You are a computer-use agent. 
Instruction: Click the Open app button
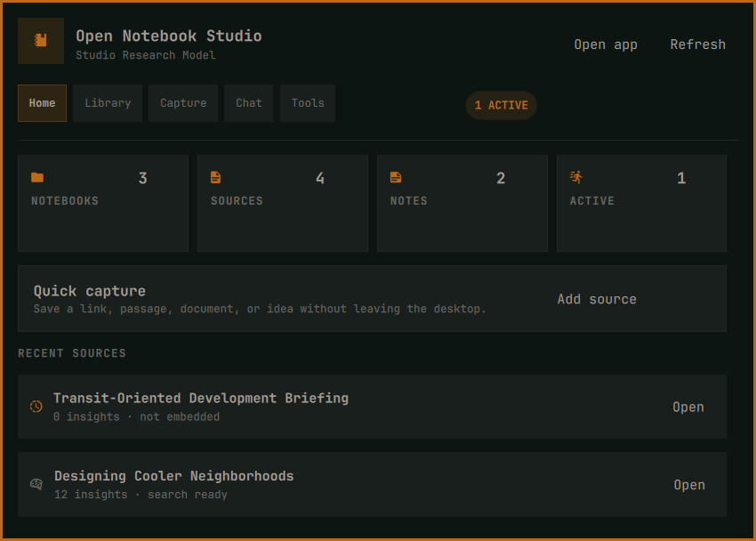pyautogui.click(x=606, y=44)
